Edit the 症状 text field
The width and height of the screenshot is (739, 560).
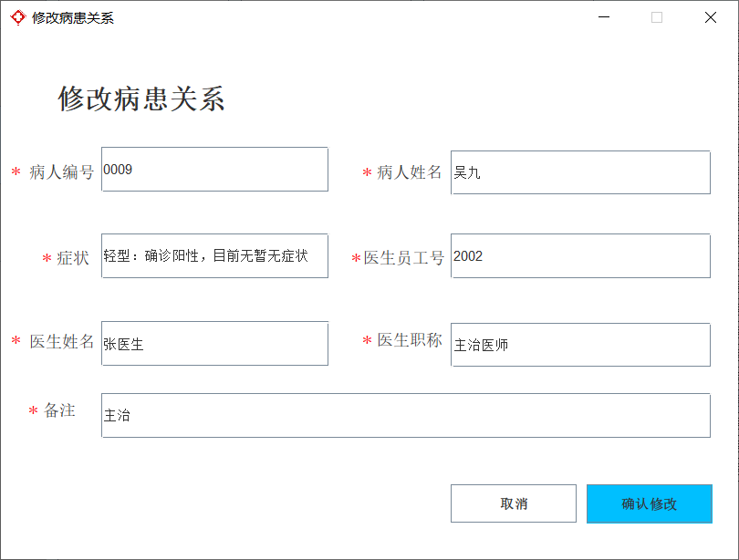pyautogui.click(x=215, y=255)
